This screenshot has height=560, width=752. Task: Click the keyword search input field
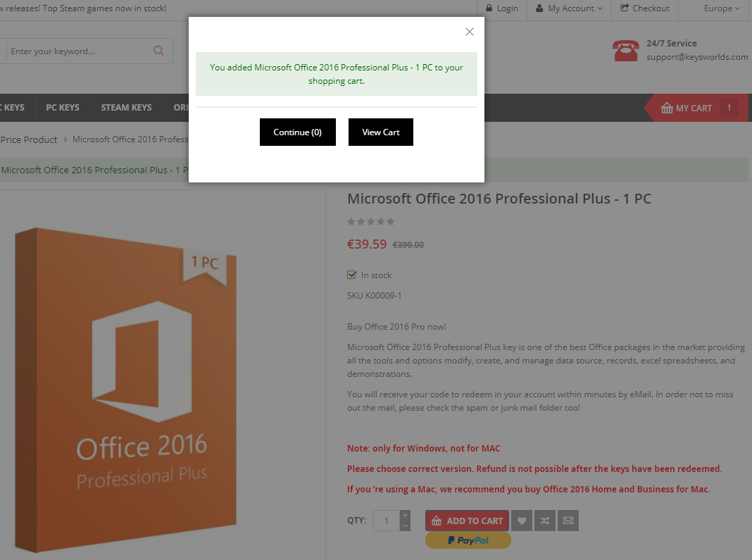tap(77, 51)
